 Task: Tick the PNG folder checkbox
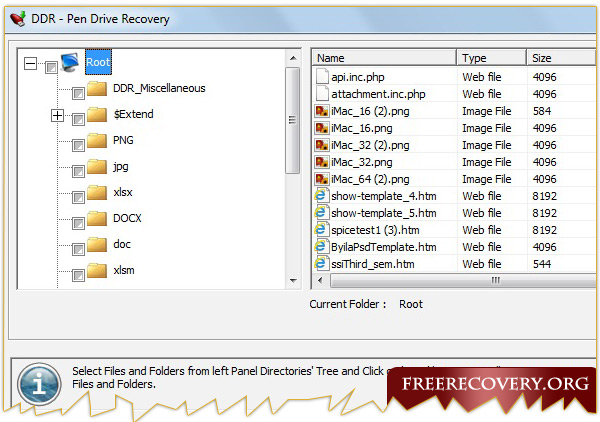78,145
